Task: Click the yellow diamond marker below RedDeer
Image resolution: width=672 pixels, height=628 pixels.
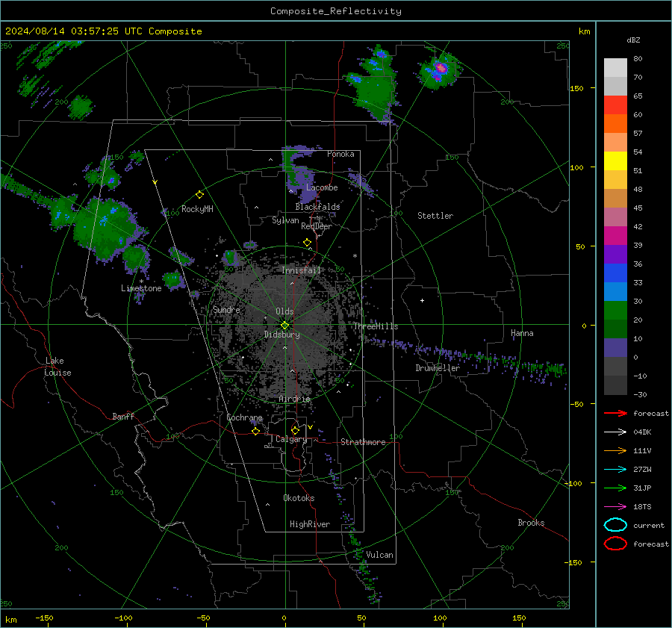Action: click(307, 243)
